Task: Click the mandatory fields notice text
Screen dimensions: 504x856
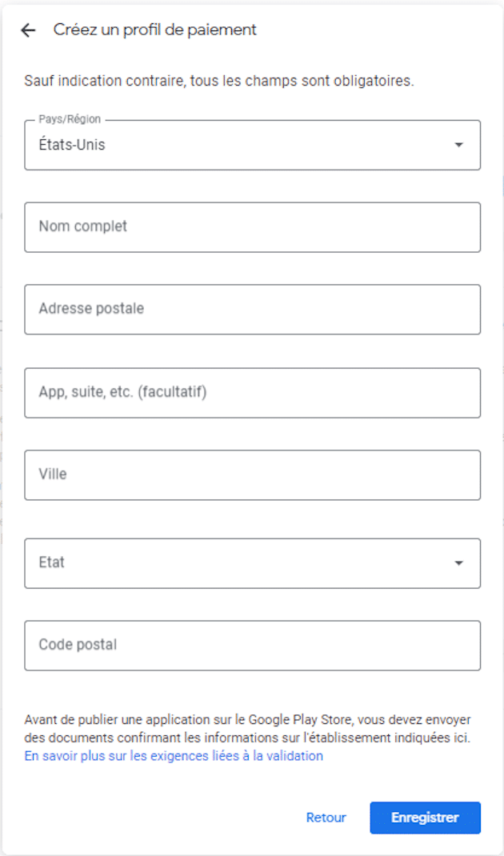Action: point(219,81)
